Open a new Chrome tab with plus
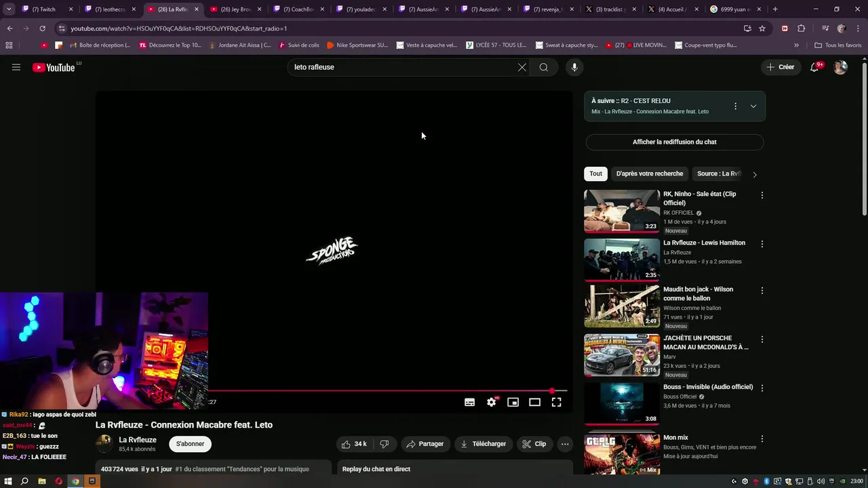The width and height of the screenshot is (868, 488). coord(775,9)
